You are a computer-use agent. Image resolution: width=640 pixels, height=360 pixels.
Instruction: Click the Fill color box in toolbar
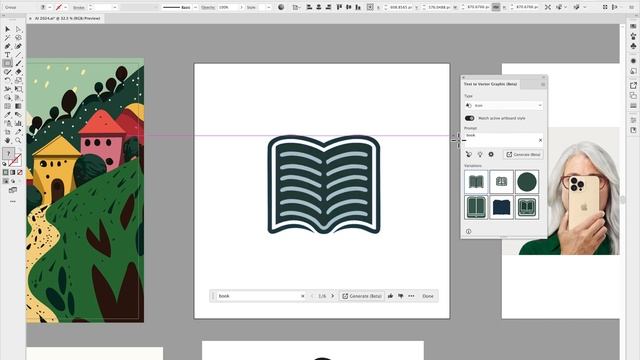coord(8,153)
